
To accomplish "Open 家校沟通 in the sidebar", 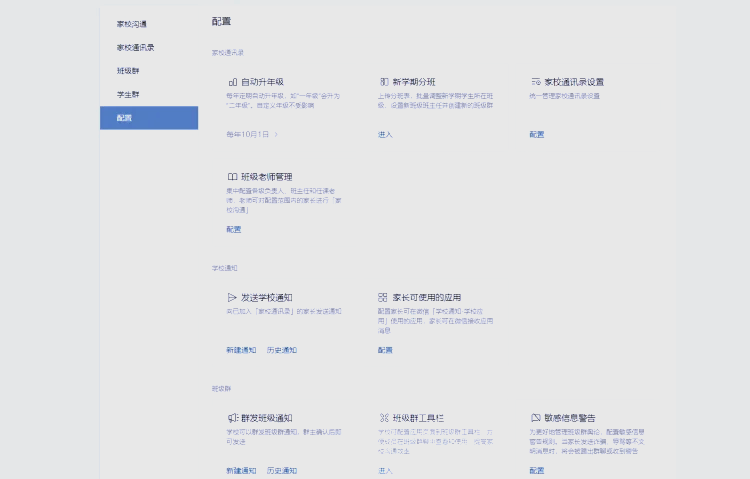I will pos(149,24).
